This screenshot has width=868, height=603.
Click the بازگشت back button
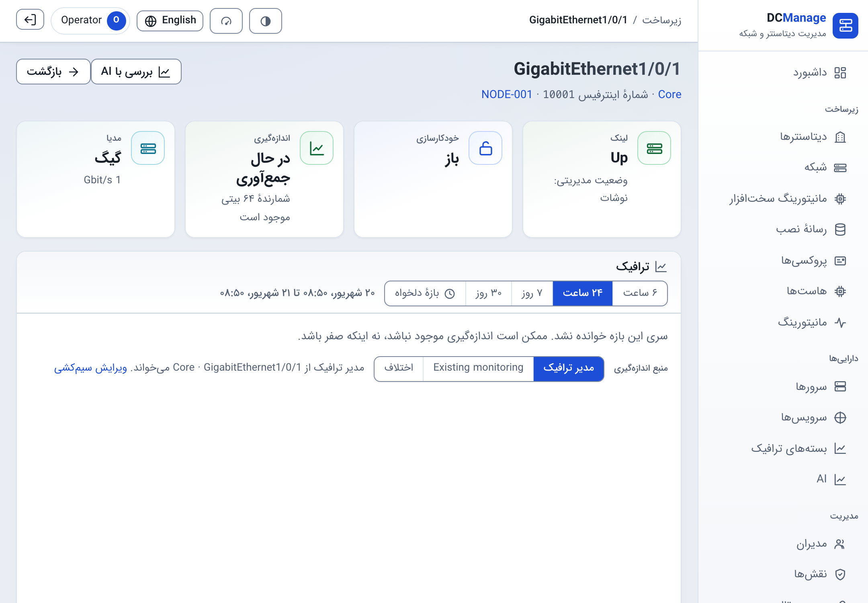point(53,72)
